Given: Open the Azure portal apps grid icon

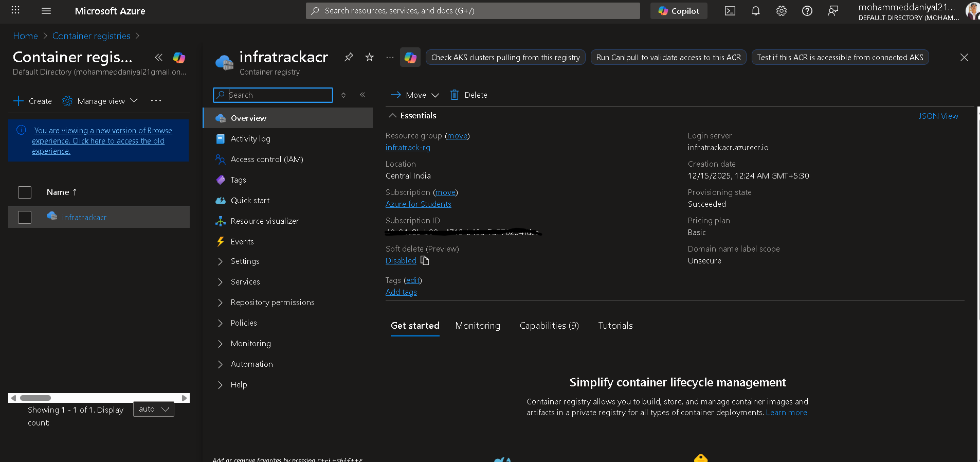Looking at the screenshot, I should [x=15, y=10].
